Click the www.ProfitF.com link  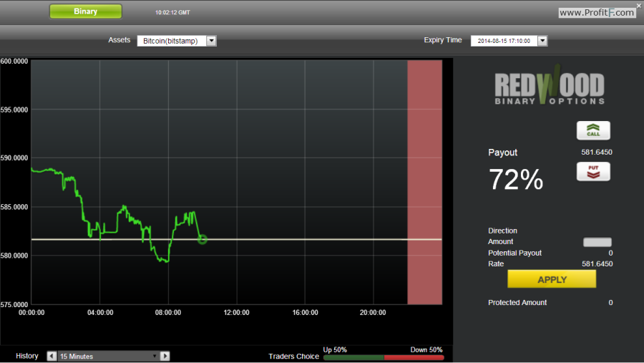(597, 13)
